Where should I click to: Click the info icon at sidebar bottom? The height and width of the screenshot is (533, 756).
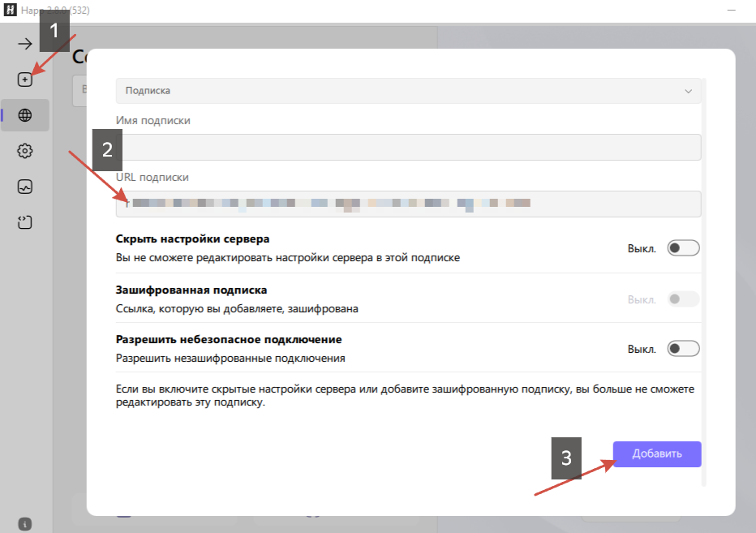(25, 524)
